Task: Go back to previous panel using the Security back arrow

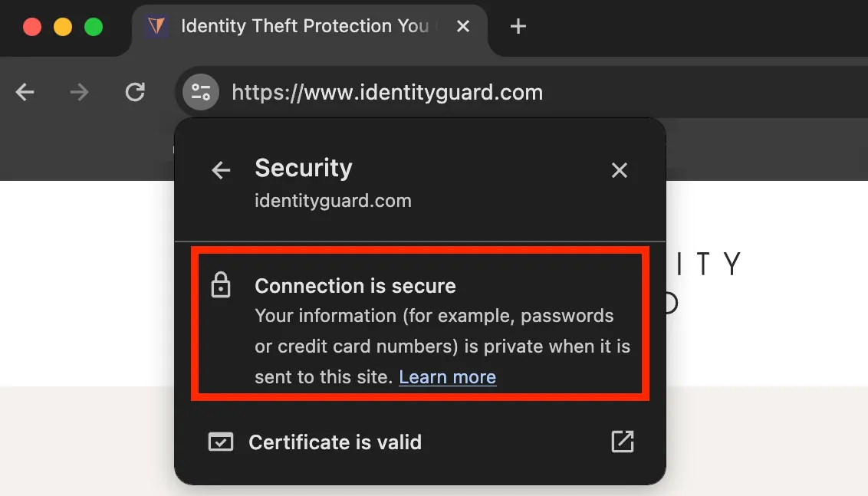Action: point(220,170)
